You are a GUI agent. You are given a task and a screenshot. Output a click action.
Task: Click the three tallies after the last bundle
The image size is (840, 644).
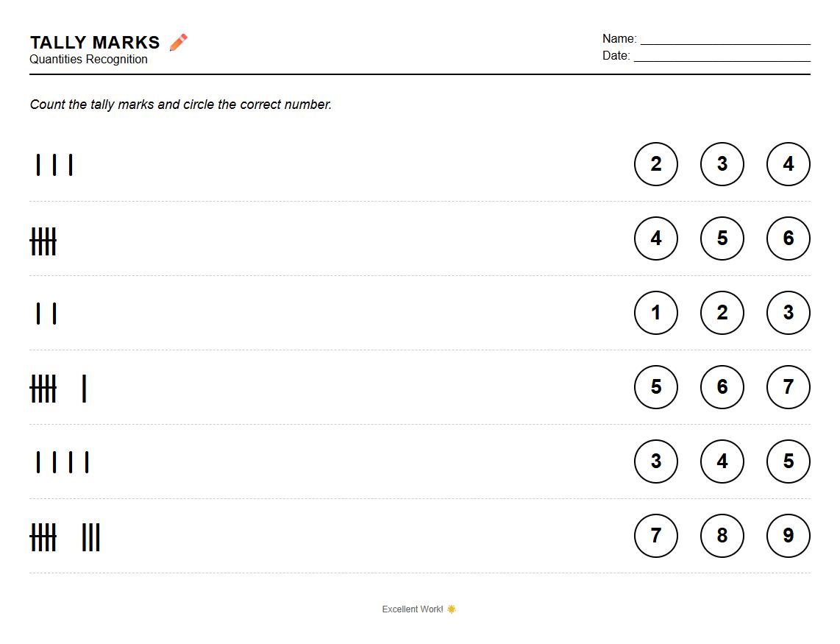click(x=91, y=537)
